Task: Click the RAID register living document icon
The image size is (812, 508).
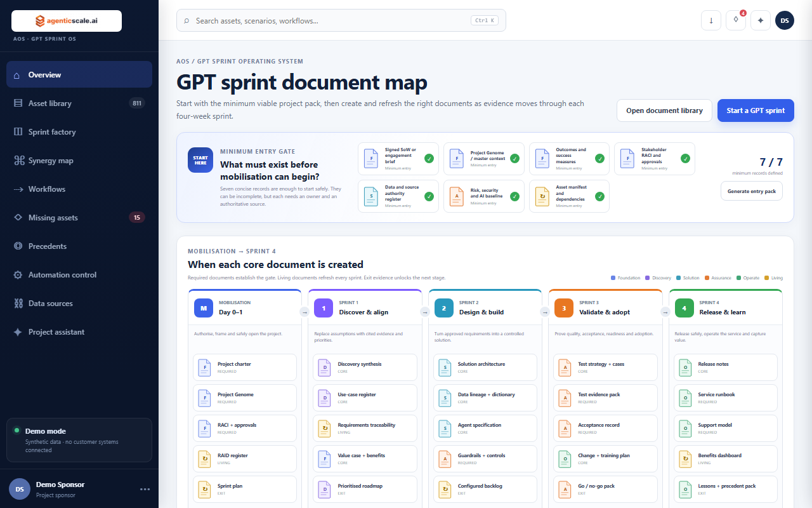Action: pyautogui.click(x=205, y=458)
